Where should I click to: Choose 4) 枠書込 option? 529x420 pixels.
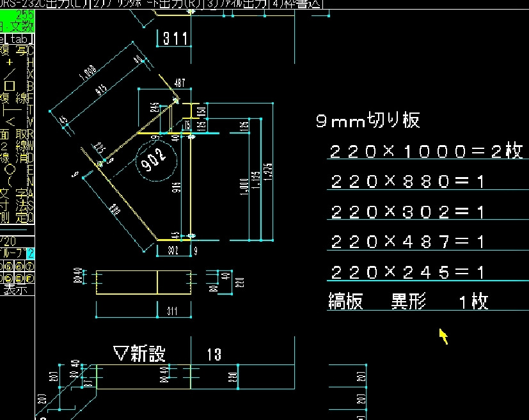pos(296,4)
